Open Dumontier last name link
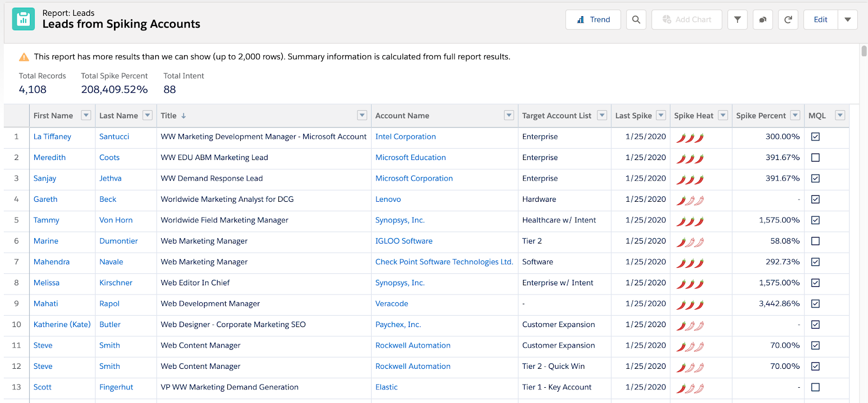Viewport: 868px width, 403px height. coord(118,241)
